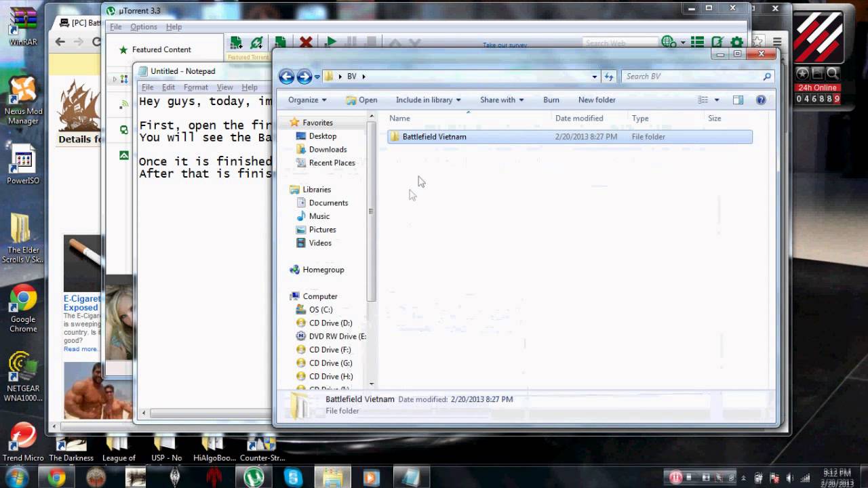The width and height of the screenshot is (868, 488).
Task: Open the Share with dropdown
Action: pos(501,100)
